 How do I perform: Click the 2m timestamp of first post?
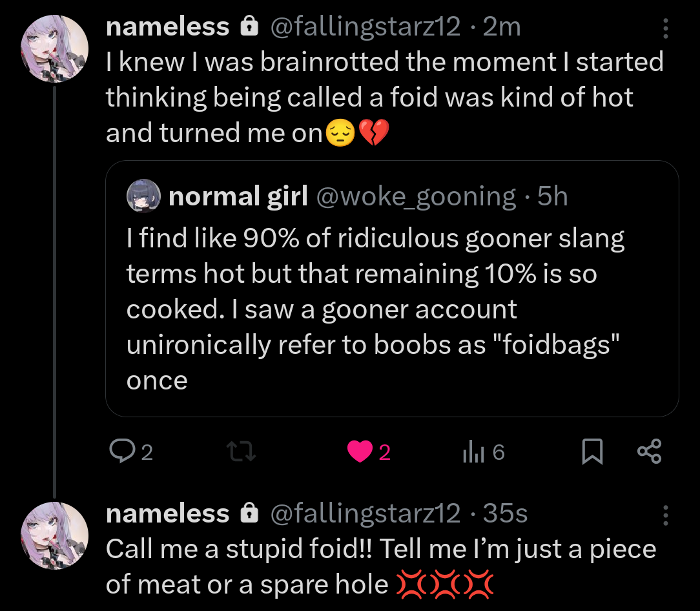501,27
